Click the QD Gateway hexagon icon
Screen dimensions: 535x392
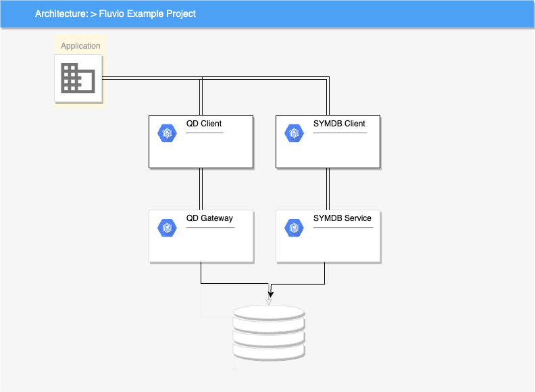(166, 228)
